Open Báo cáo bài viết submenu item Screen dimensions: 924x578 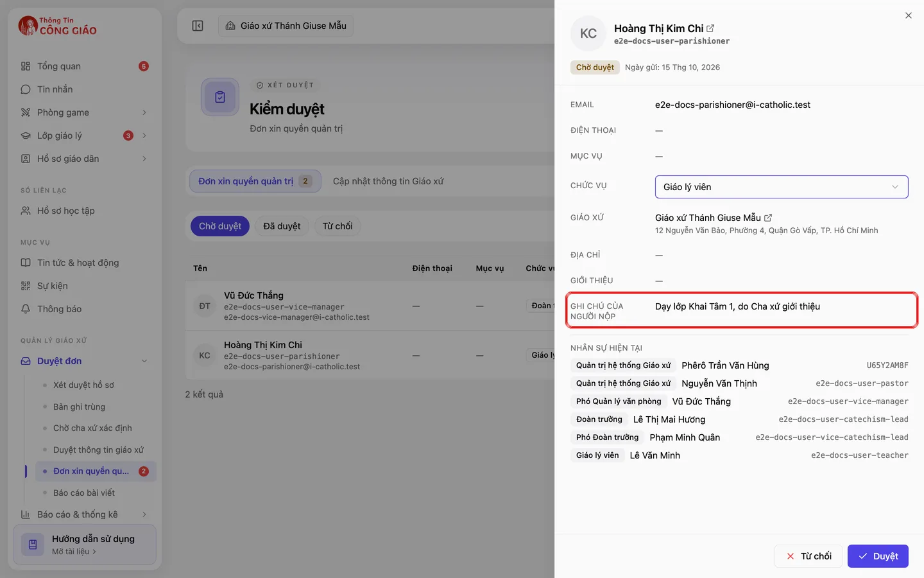(x=84, y=493)
